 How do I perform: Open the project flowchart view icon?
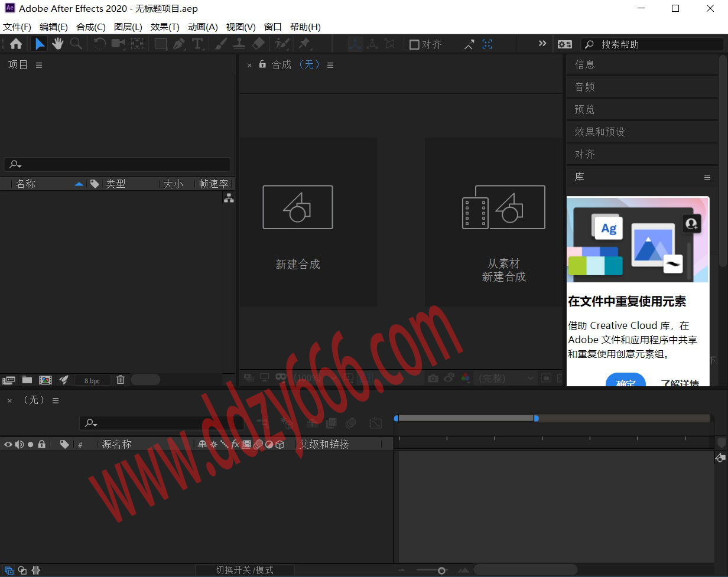229,198
